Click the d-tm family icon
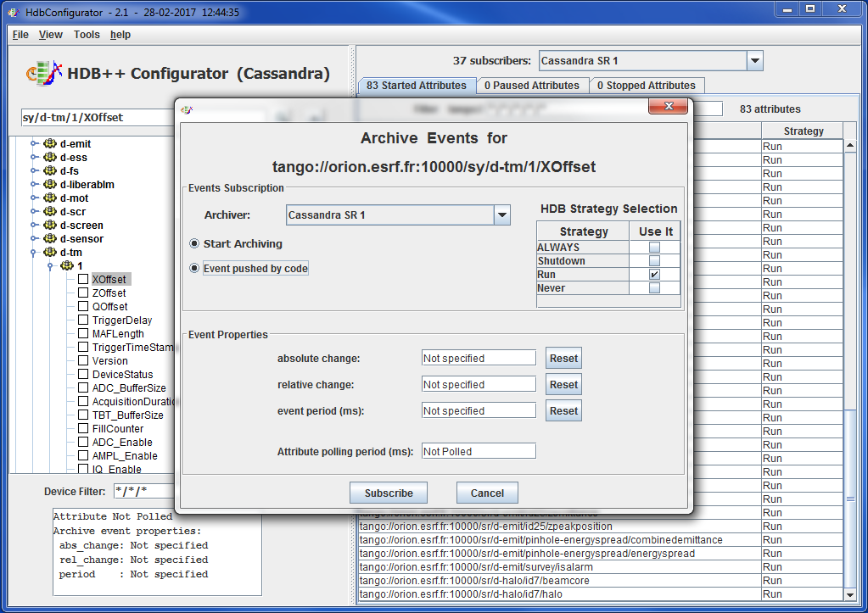Screen dimensions: 868x613 point(49,253)
